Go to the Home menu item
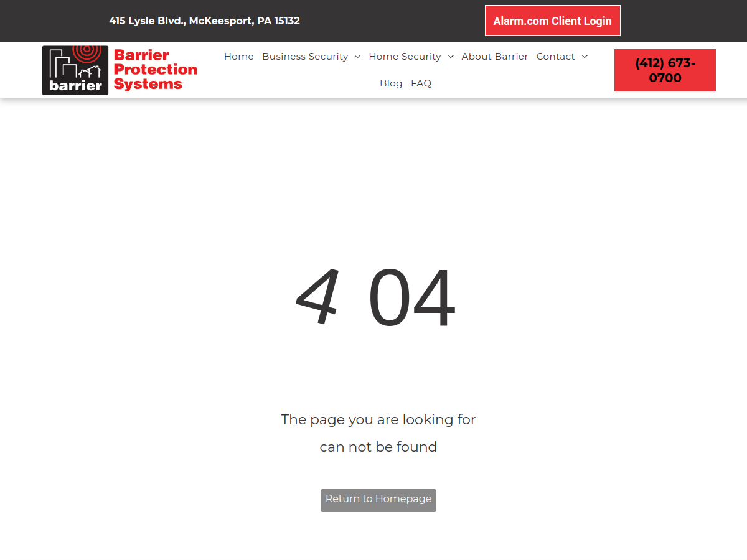 tap(239, 57)
